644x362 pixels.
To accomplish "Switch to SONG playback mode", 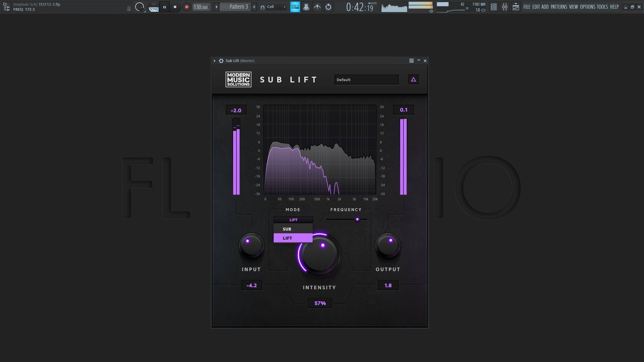I will [x=154, y=9].
